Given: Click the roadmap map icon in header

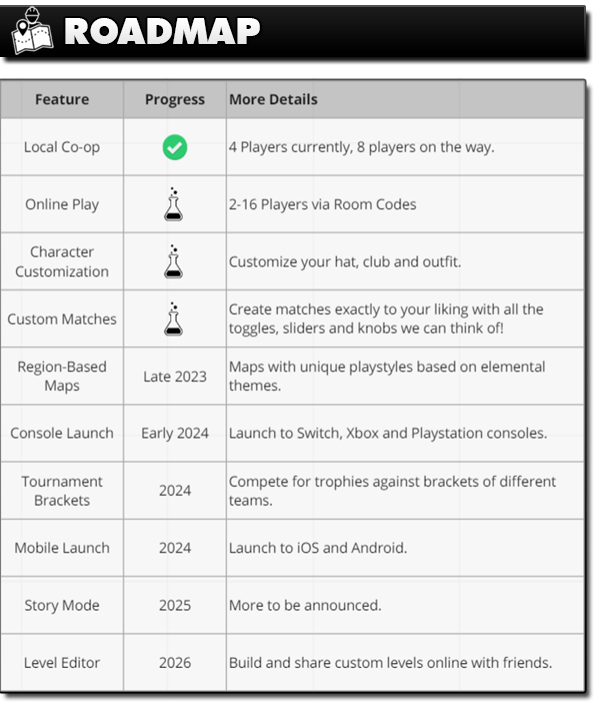Looking at the screenshot, I should (31, 32).
